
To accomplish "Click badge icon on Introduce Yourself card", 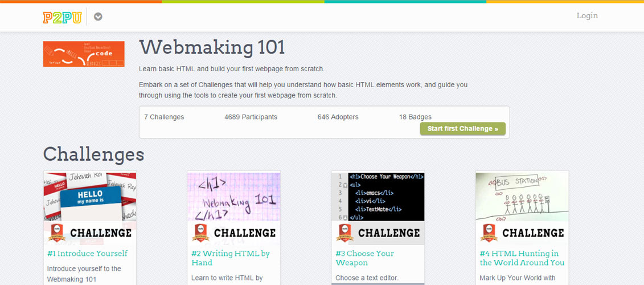I will (x=57, y=233).
